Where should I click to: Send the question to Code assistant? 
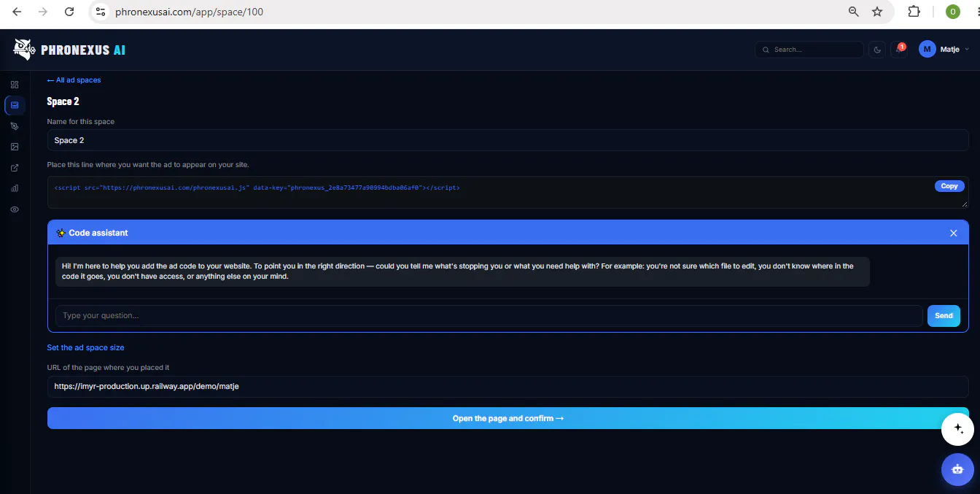point(944,316)
